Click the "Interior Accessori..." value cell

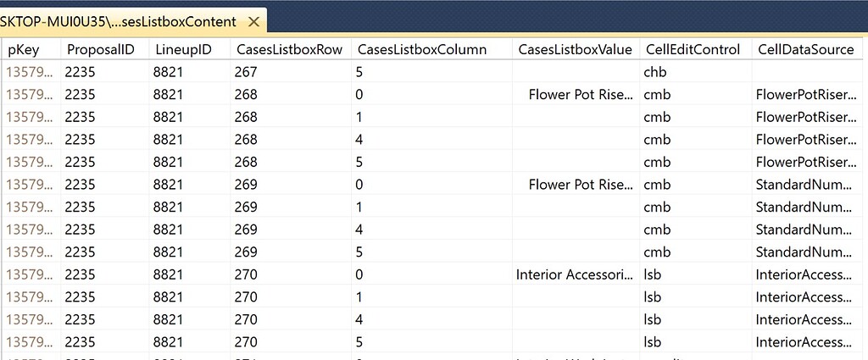coord(574,274)
